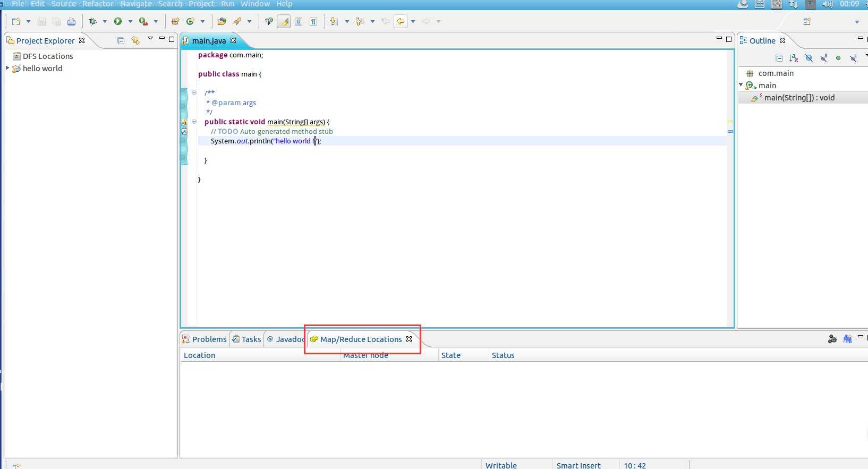The width and height of the screenshot is (868, 469).
Task: Select main(String[]) : void in Outline
Action: pos(799,98)
